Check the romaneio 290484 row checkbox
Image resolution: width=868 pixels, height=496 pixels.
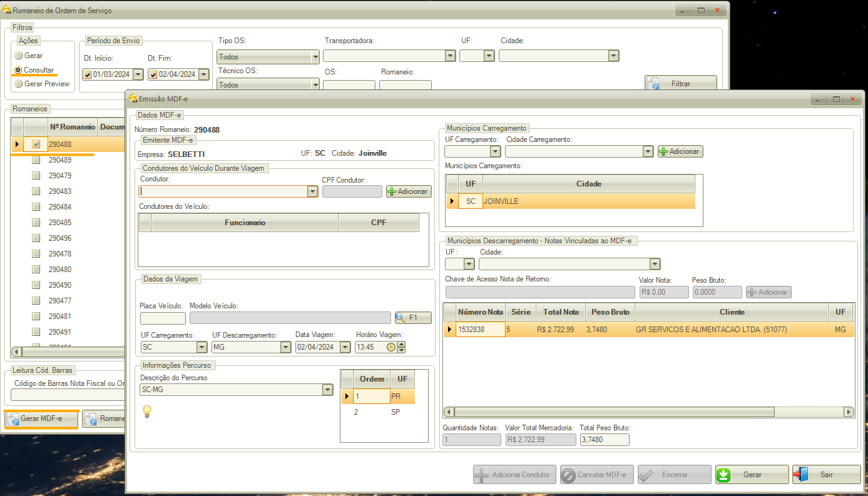point(36,207)
